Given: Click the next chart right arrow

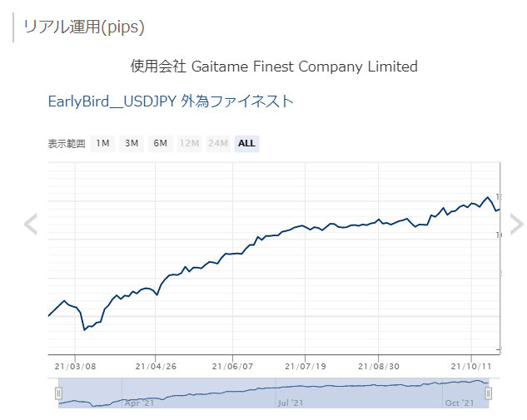Looking at the screenshot, I should pos(516,224).
